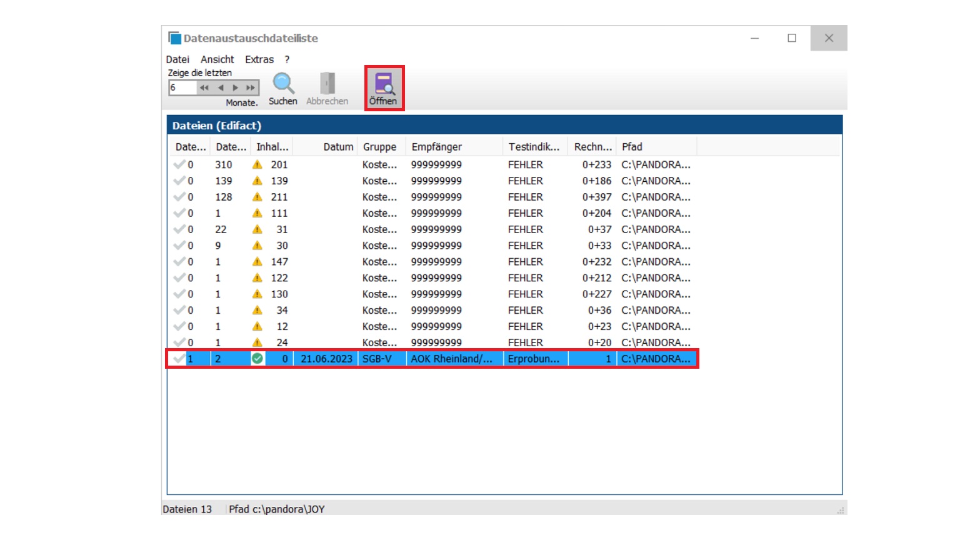Click the C:\PANDORA... path in the 0+20 row
The height and width of the screenshot is (545, 980).
[x=656, y=343]
